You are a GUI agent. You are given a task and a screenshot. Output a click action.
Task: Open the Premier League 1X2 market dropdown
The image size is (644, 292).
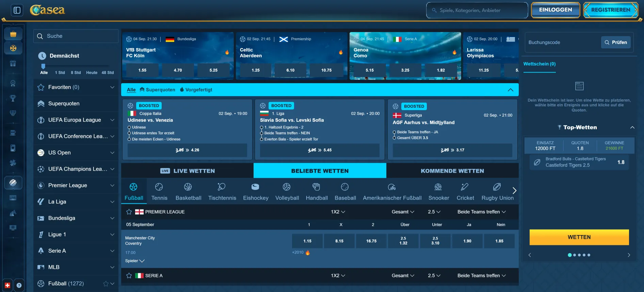[338, 212]
